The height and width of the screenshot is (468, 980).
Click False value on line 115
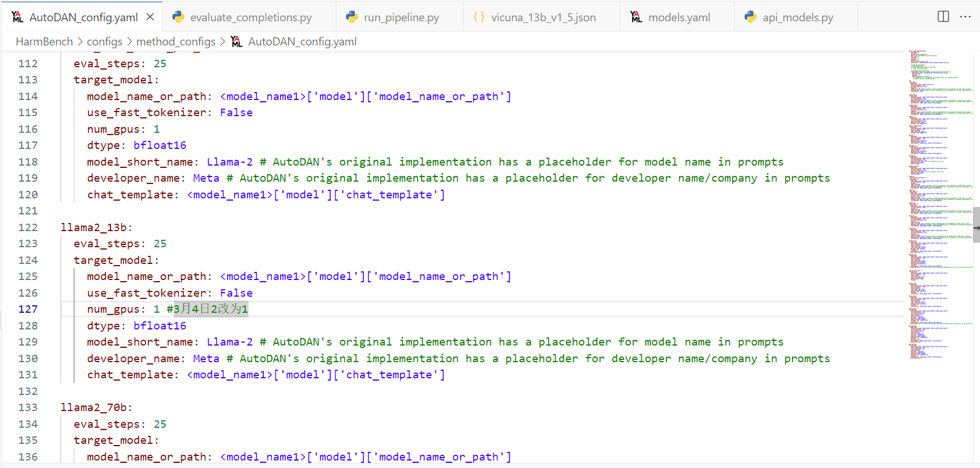tap(236, 113)
